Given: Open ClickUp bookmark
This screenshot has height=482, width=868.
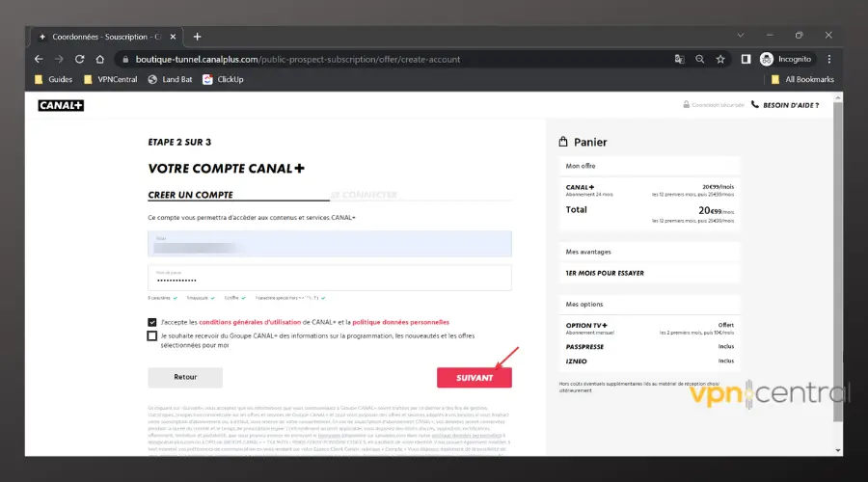Looking at the screenshot, I should [x=223, y=79].
